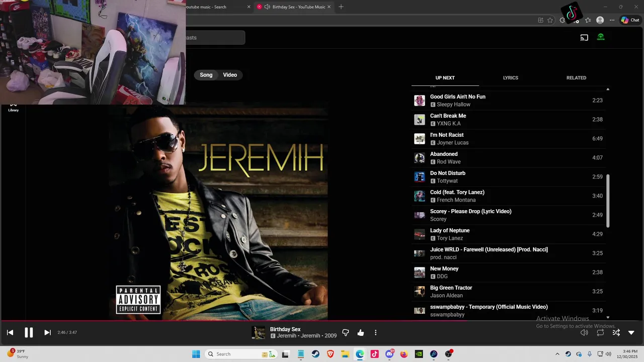Open Brave browser from taskbar
This screenshot has width=644, height=362.
(331, 354)
